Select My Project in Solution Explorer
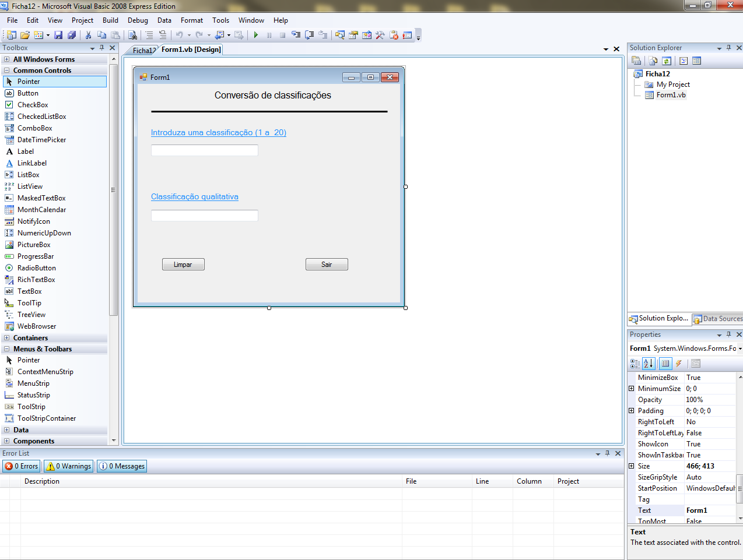The height and width of the screenshot is (560, 743). pos(673,84)
